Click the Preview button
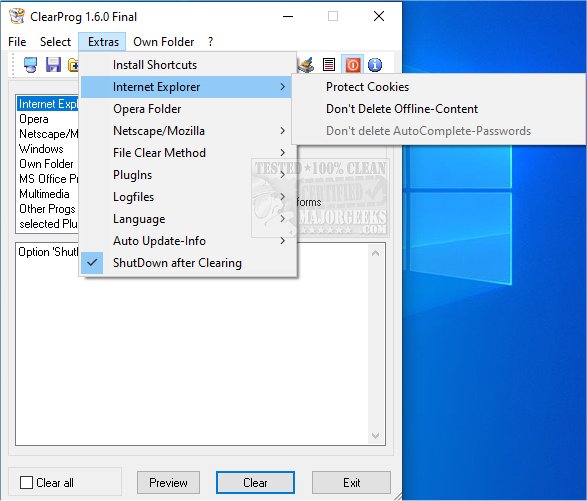 tap(168, 482)
